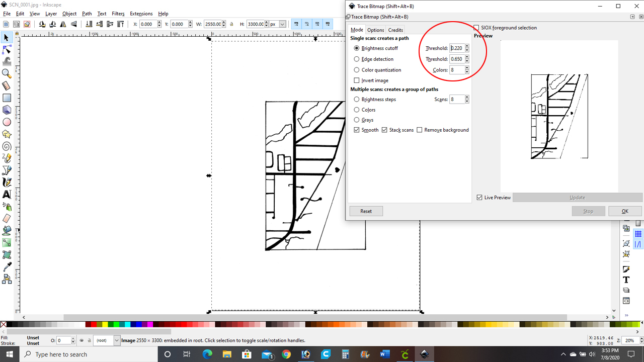Increase the Scans count stepper
Viewport: 644px width, 362px height.
pyautogui.click(x=467, y=98)
